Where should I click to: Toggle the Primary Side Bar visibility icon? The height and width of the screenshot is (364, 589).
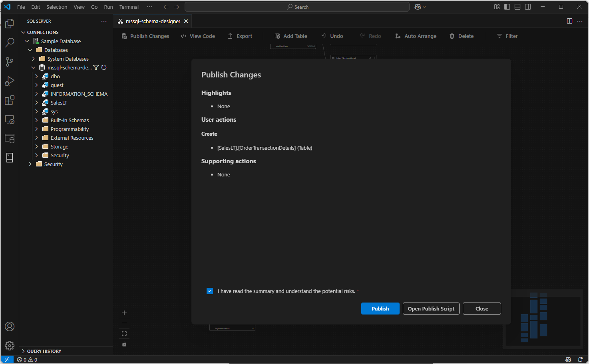tap(508, 7)
